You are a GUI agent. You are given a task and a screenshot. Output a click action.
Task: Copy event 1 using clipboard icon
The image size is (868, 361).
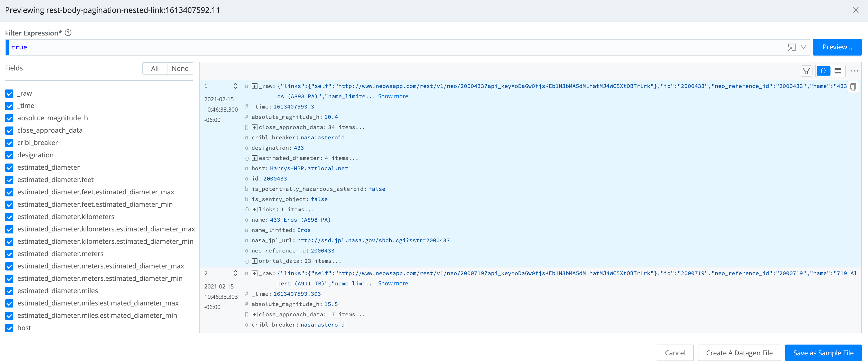[x=853, y=87]
